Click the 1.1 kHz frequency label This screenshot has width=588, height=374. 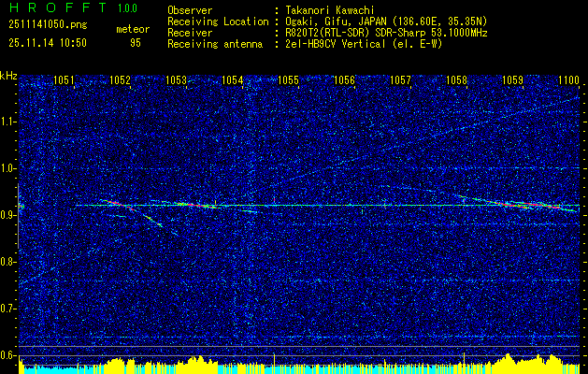coord(7,122)
